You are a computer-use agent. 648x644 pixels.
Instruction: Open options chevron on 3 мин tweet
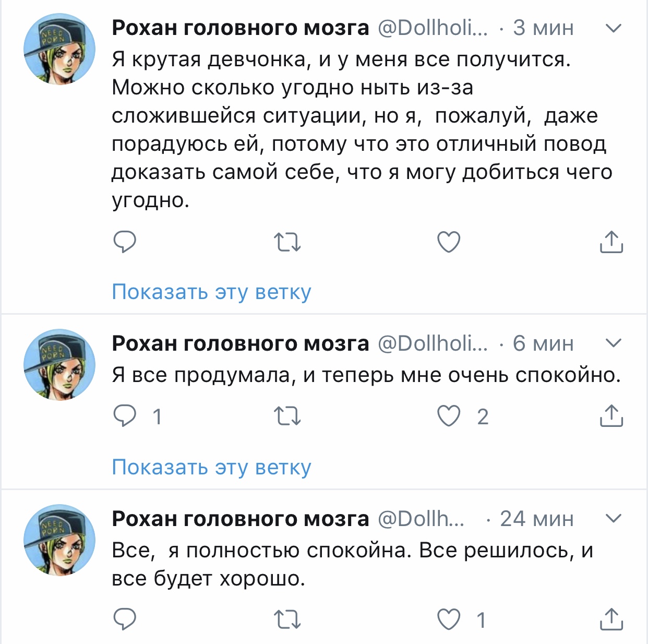coord(614,28)
